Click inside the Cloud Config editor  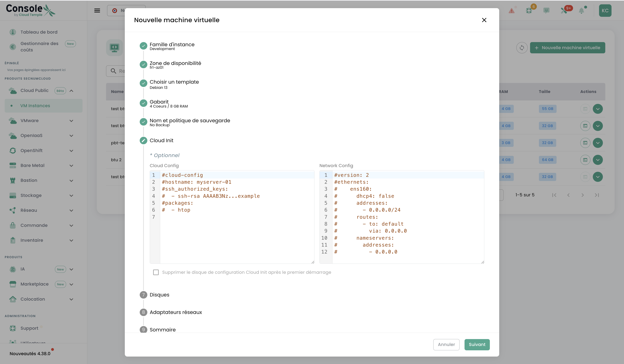click(x=232, y=217)
